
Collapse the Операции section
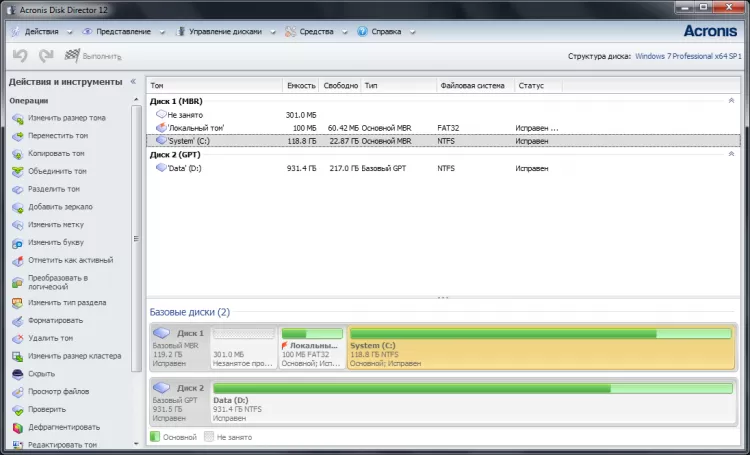pyautogui.click(x=136, y=100)
